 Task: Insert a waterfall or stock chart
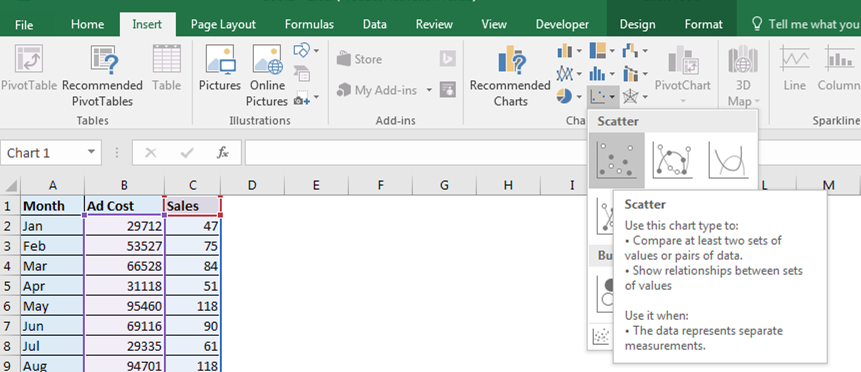coord(630,51)
